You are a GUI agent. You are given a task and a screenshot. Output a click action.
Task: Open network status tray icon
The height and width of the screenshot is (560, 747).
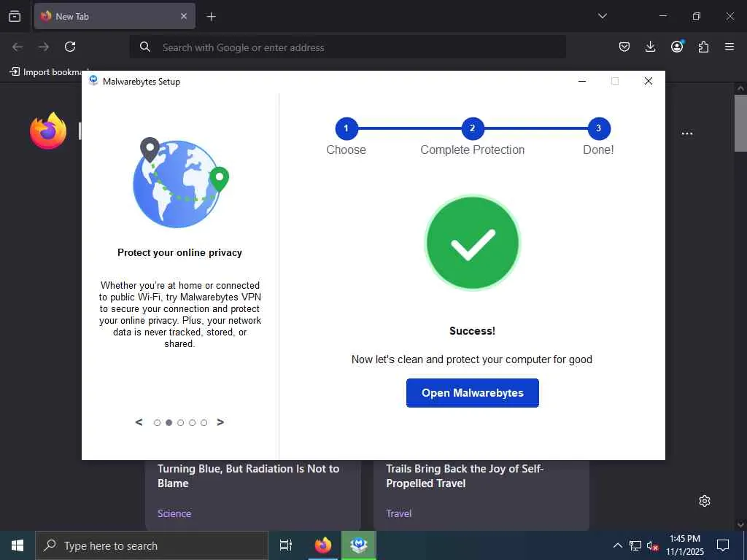point(635,545)
